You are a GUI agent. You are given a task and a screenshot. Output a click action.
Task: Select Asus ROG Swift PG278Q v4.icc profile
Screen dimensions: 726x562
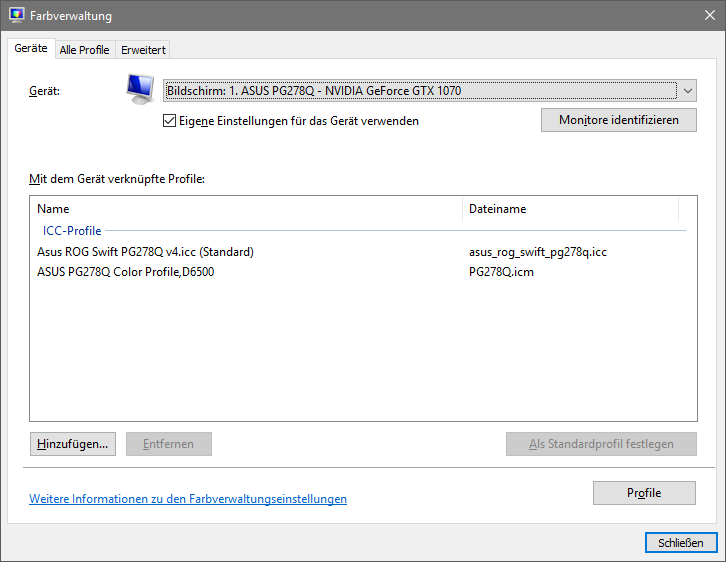pos(145,252)
